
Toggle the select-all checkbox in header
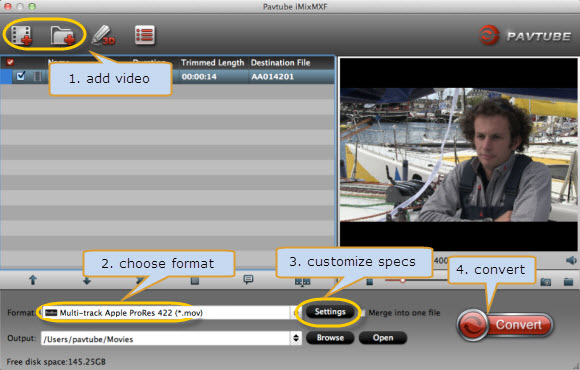[x=10, y=62]
